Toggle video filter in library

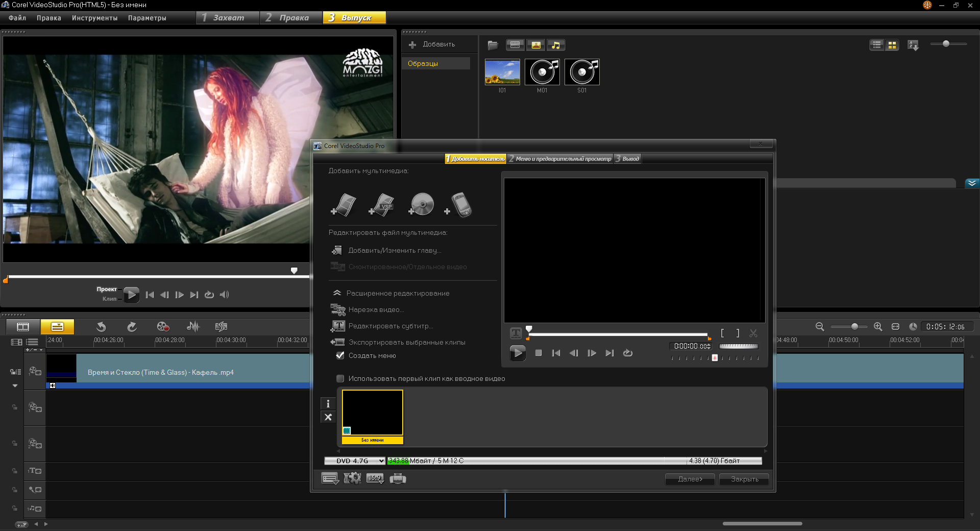point(515,45)
